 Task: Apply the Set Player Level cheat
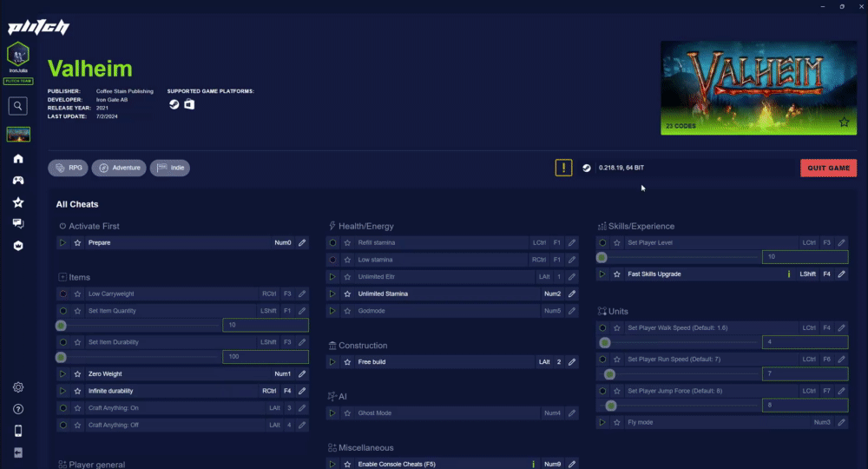(603, 242)
